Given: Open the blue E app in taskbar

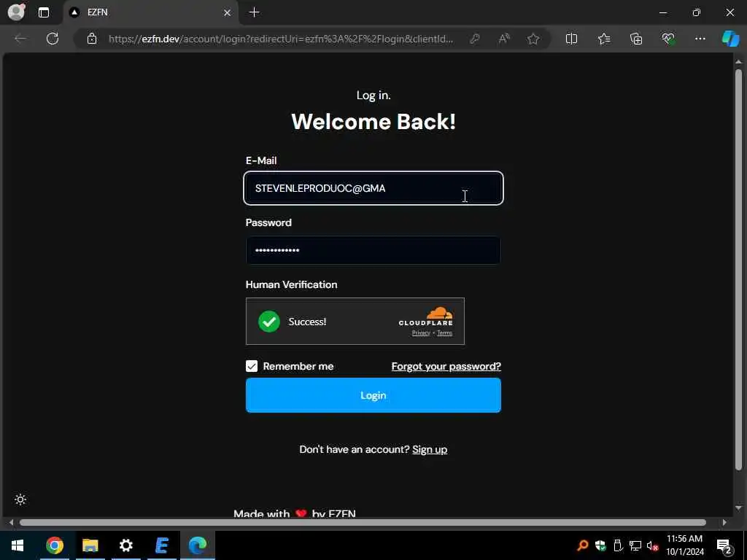Looking at the screenshot, I should [x=161, y=545].
